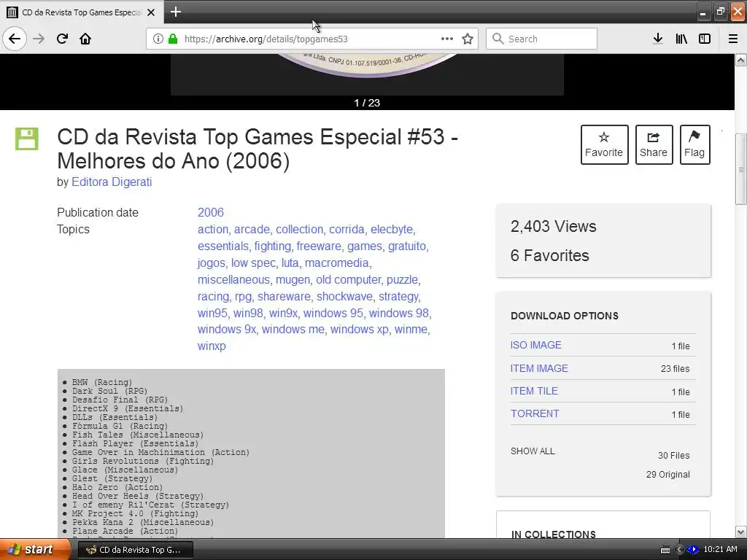Download the ISO IMAGE file
The image size is (747, 560).
point(535,345)
